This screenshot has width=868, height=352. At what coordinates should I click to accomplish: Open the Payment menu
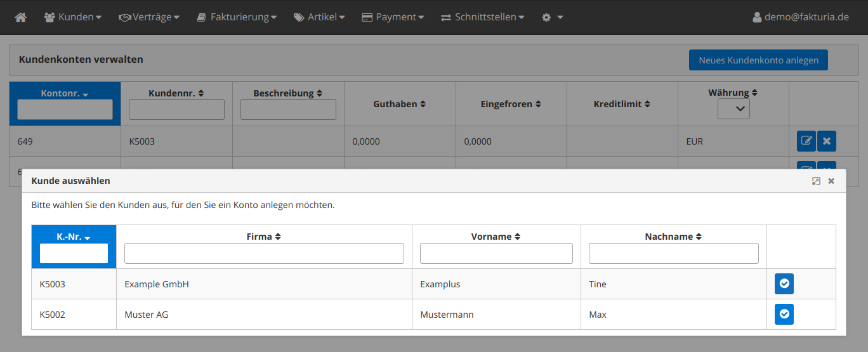click(393, 17)
